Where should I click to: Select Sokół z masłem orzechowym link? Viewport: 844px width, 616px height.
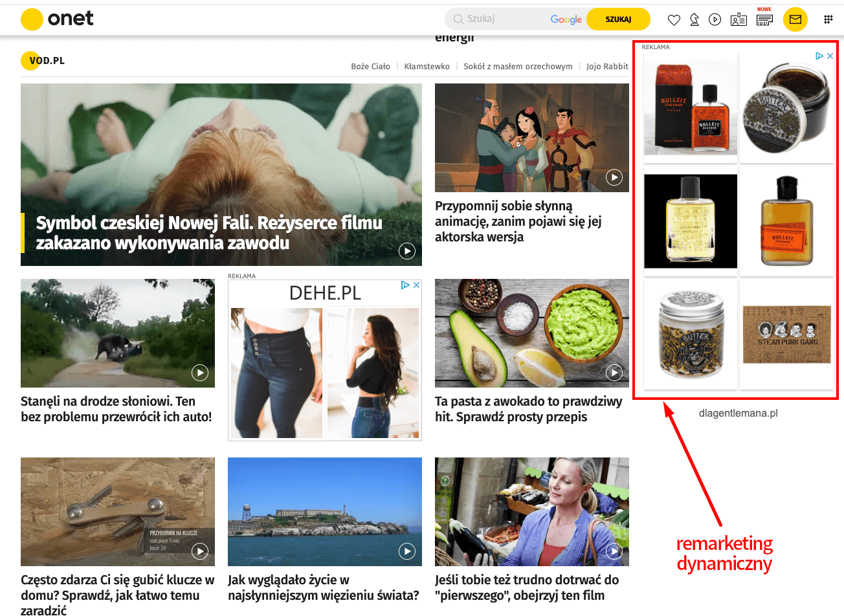518,66
